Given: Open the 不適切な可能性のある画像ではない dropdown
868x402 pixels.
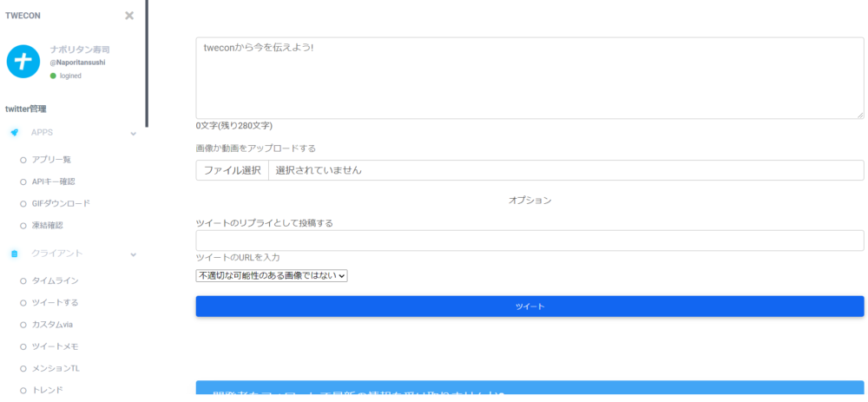Looking at the screenshot, I should click(x=272, y=275).
